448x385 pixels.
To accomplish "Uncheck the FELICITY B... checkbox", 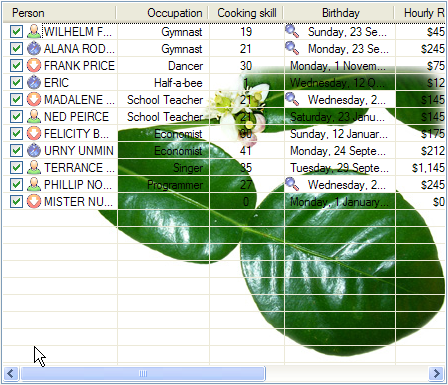I will point(16,134).
